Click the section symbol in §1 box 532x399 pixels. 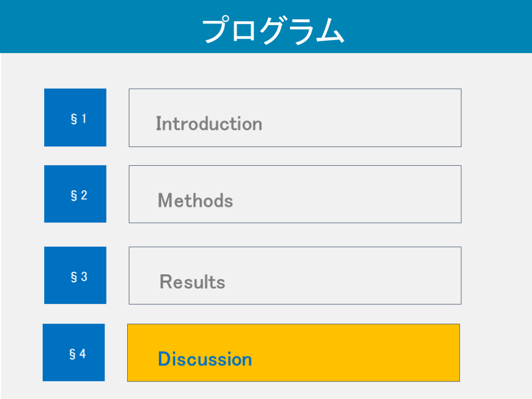tap(74, 119)
